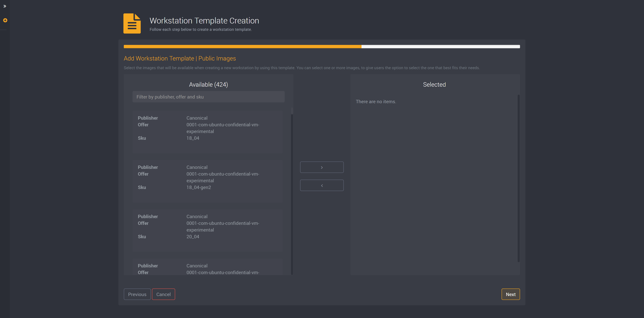The width and height of the screenshot is (644, 318).
Task: Go back with the Previous button
Action: (137, 294)
